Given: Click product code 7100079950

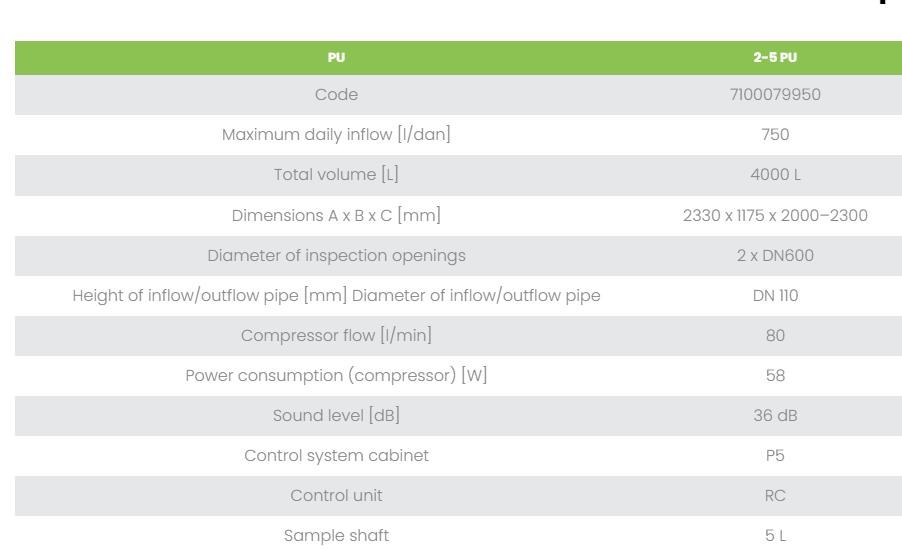Looking at the screenshot, I should (775, 94).
